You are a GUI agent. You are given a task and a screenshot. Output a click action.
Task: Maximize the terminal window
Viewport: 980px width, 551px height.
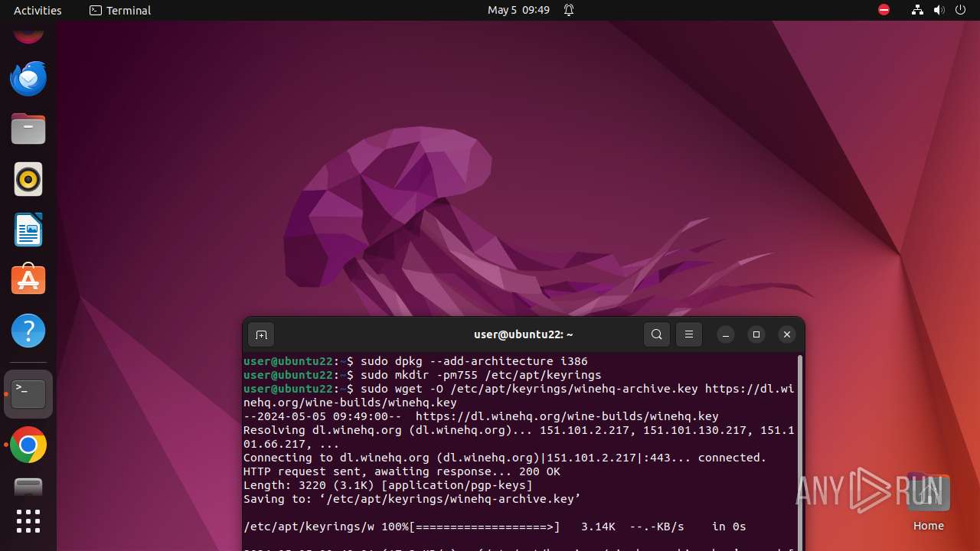pyautogui.click(x=756, y=334)
